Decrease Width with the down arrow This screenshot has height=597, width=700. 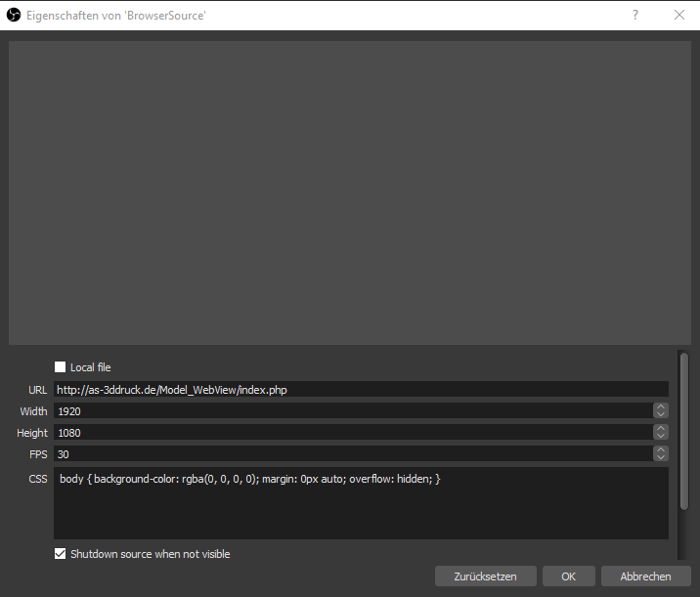point(661,414)
